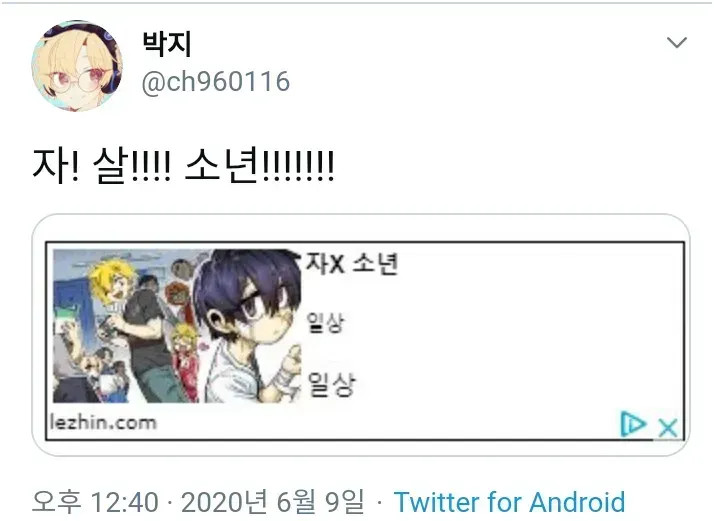Screen dimensions: 714x521
Task: Open the ad headline 자X 소년
Action: point(352,263)
